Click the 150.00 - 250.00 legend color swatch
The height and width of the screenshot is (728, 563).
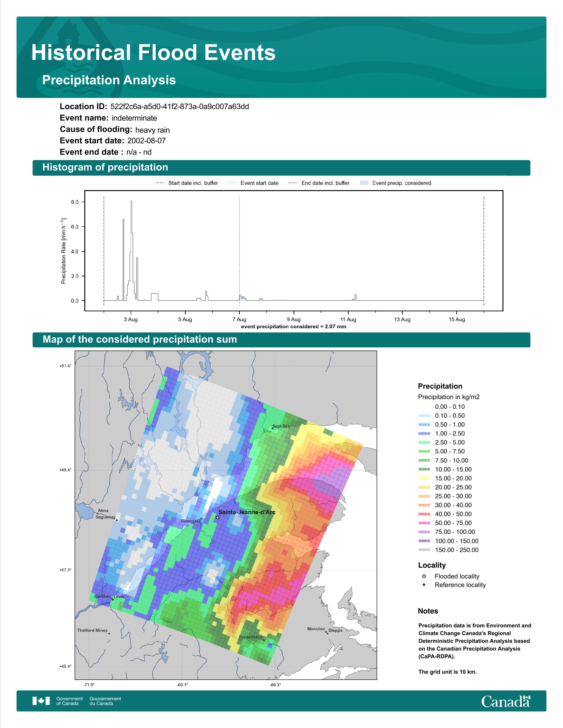click(424, 550)
